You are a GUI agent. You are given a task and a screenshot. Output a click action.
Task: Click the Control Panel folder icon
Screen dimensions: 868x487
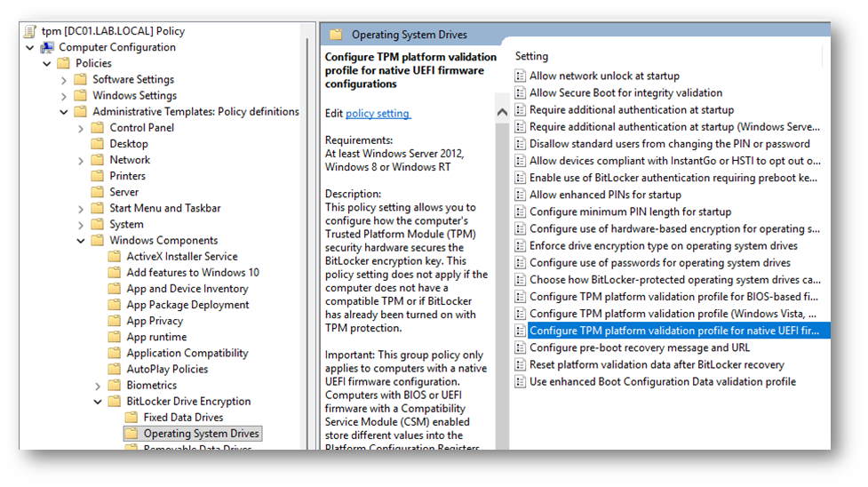pos(98,128)
